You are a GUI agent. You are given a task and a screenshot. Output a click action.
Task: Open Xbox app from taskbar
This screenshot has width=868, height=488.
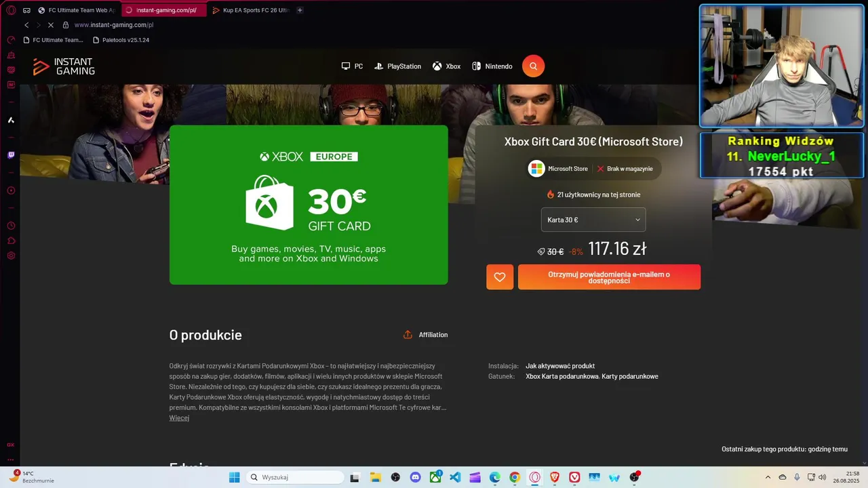[435, 478]
